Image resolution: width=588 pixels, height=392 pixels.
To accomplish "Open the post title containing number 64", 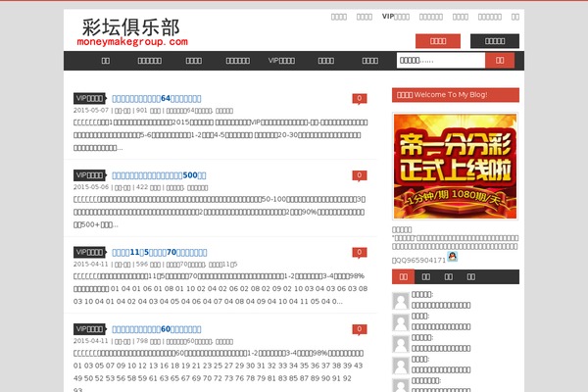I will click(157, 99).
